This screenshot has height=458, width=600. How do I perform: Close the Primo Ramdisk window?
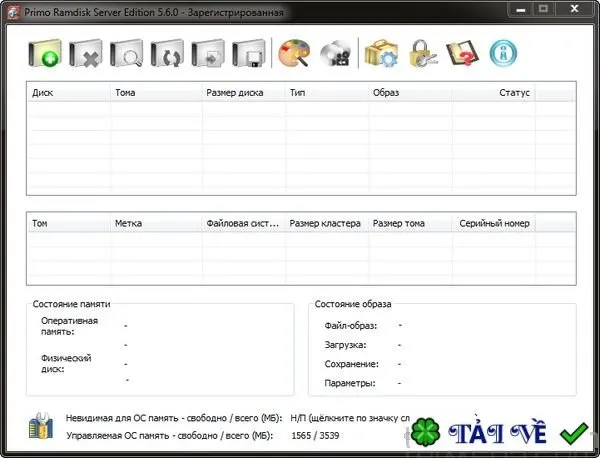click(574, 9)
